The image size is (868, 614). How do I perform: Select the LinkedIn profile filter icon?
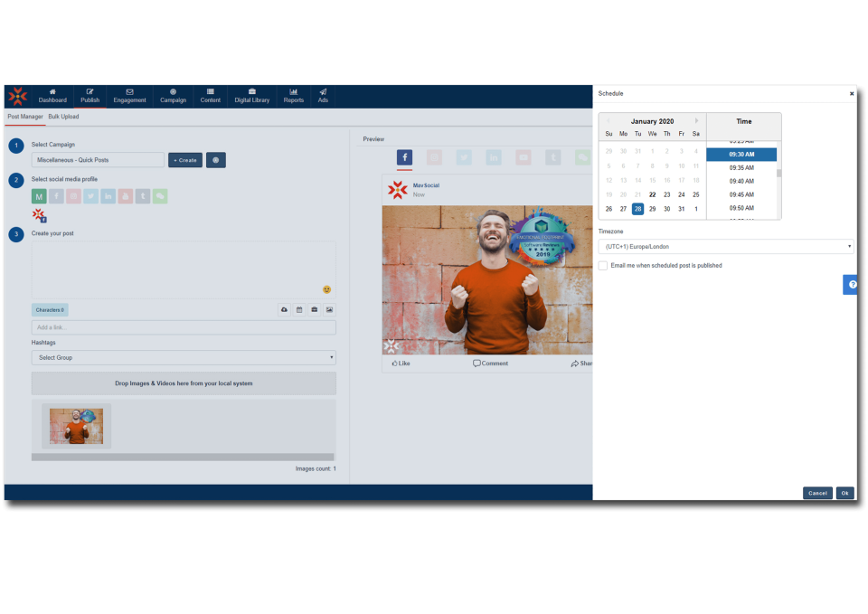(x=108, y=196)
